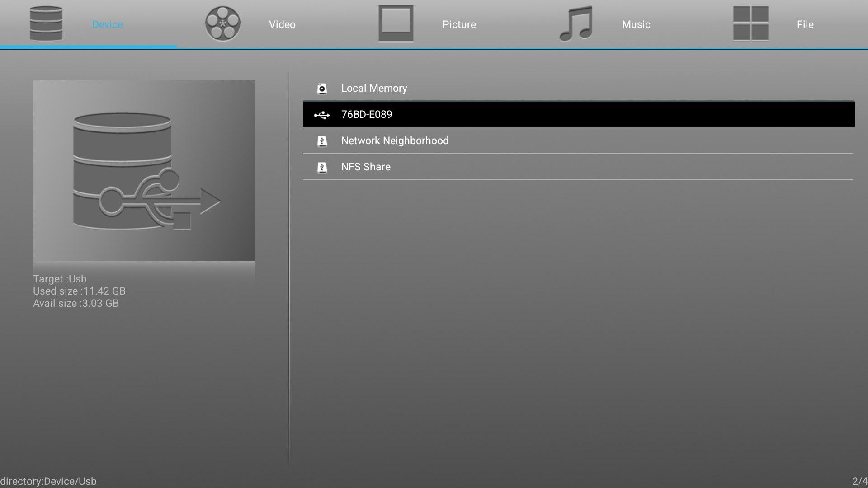Open Local Memory storage entry
This screenshot has width=868, height=488.
pos(374,89)
